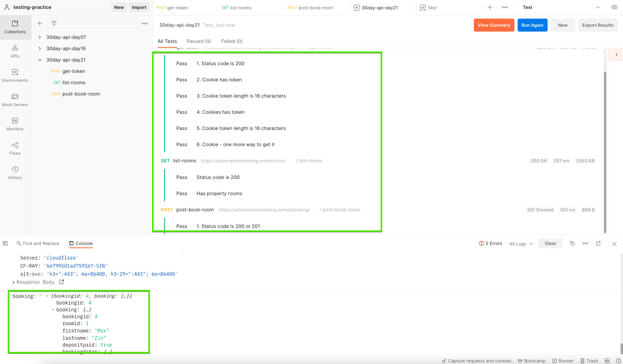Open the console's three-dot options menu
This screenshot has height=364, width=623.
coord(585,243)
